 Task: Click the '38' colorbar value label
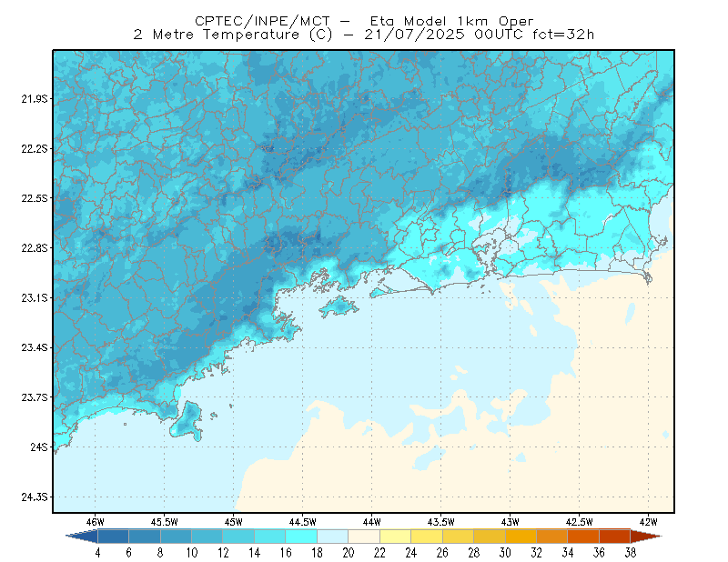click(x=630, y=553)
